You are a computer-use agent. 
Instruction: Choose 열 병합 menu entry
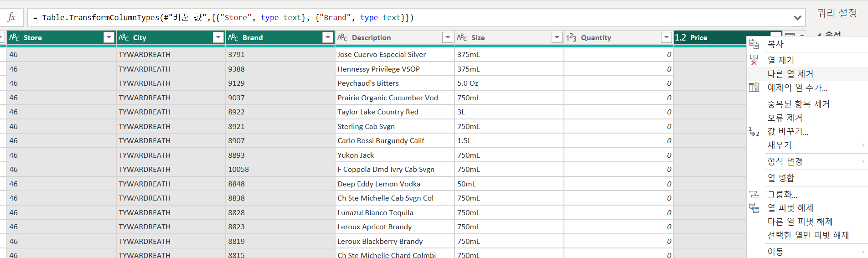[x=807, y=178]
